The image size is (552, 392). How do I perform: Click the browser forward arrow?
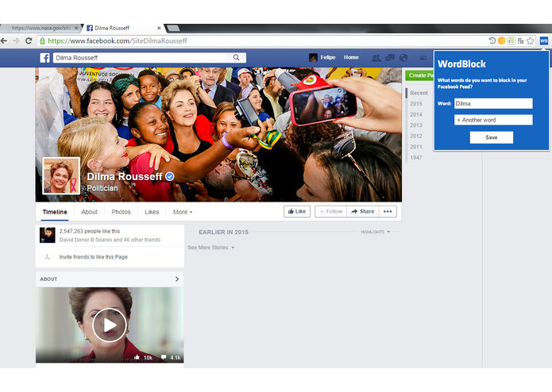[16, 40]
